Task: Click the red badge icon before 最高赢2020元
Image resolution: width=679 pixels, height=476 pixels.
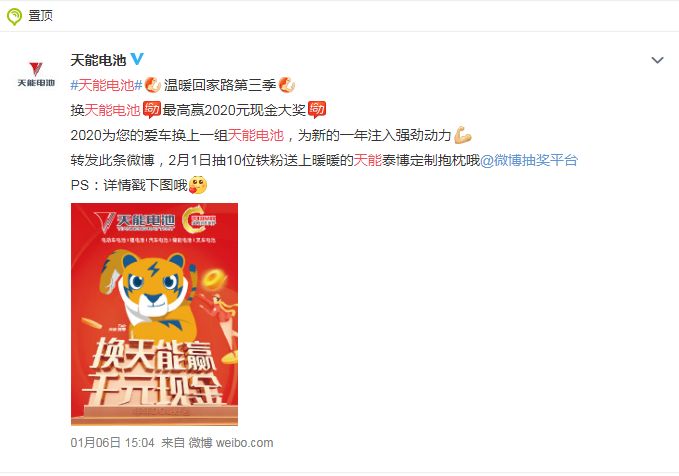Action: (152, 109)
